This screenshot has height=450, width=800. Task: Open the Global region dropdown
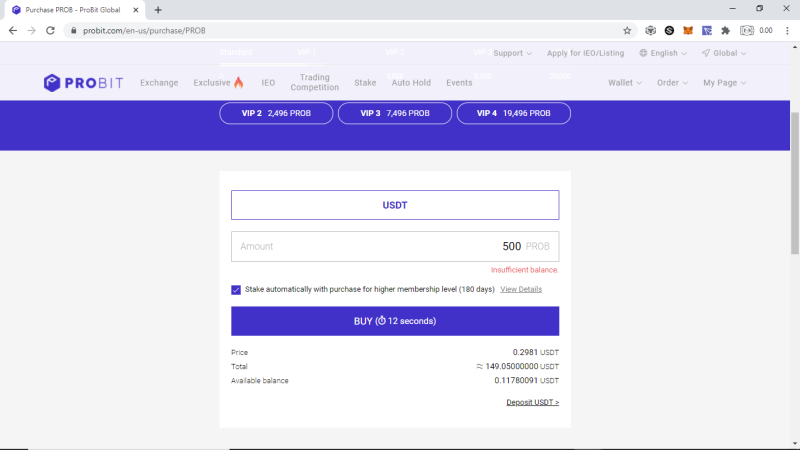[x=724, y=53]
